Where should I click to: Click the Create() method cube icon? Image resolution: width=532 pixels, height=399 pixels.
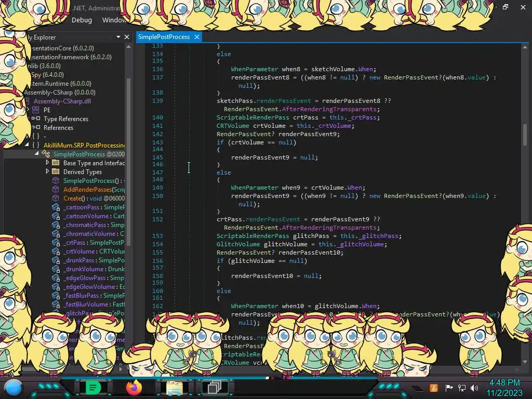click(56, 198)
